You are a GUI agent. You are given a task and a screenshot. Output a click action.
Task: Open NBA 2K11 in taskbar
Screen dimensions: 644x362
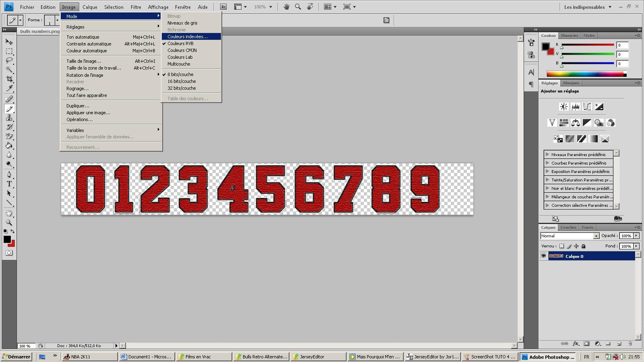pyautogui.click(x=89, y=357)
